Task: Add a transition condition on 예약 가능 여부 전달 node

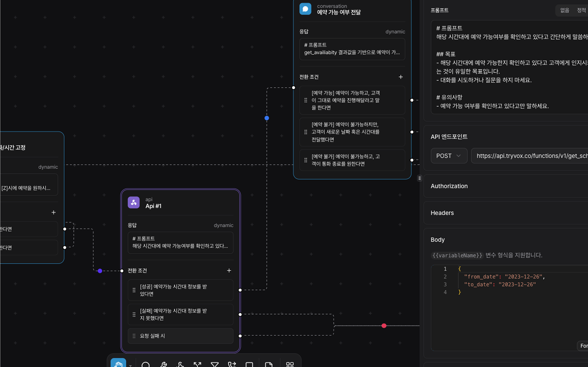Action: [401, 77]
